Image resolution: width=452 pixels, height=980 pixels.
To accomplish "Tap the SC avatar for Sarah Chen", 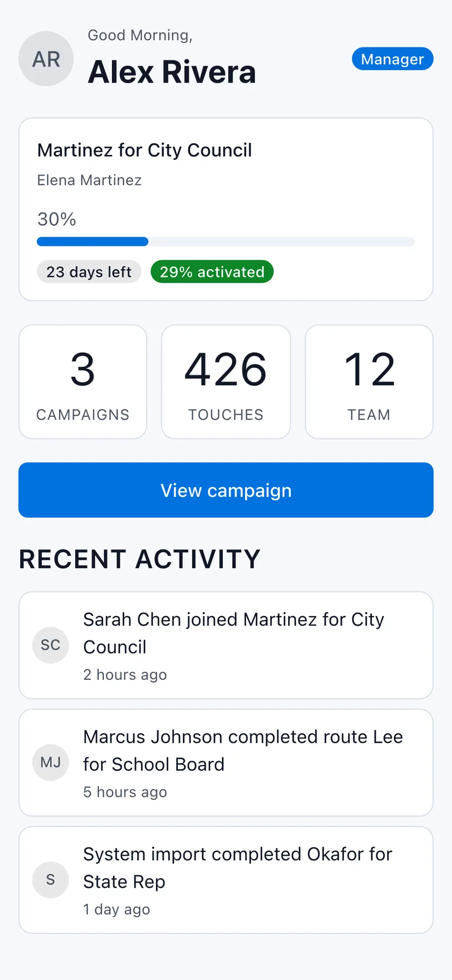I will [50, 645].
